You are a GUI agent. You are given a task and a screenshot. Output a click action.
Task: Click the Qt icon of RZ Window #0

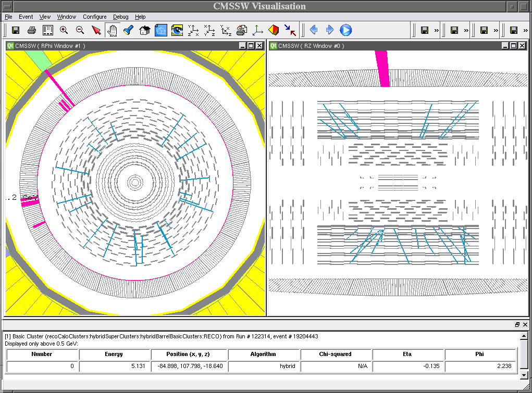point(274,46)
